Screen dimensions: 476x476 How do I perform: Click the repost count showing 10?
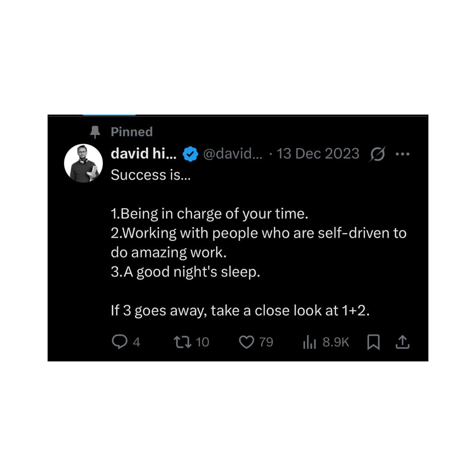(x=202, y=342)
